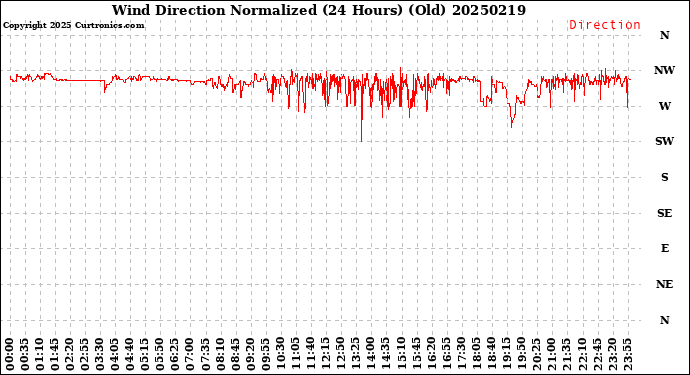Click the 11:05 time label
The width and height of the screenshot is (690, 375).
296,355
